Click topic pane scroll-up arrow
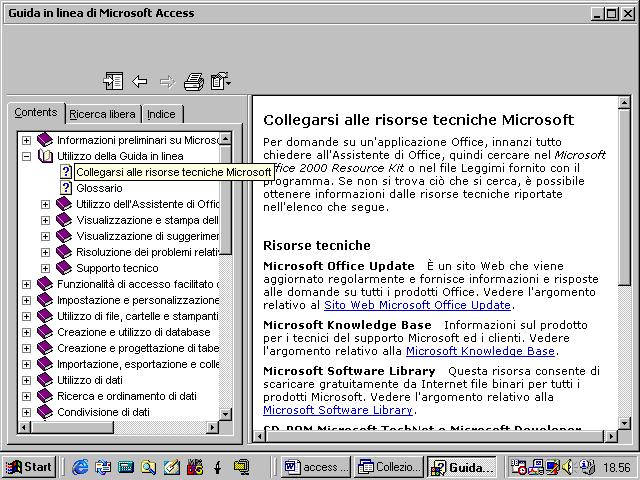The image size is (640, 480). click(x=624, y=102)
